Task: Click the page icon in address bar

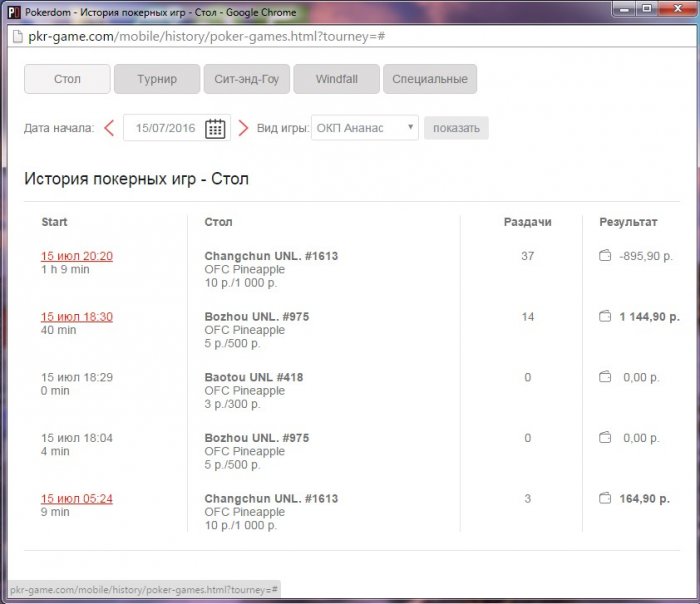Action: click(x=17, y=36)
